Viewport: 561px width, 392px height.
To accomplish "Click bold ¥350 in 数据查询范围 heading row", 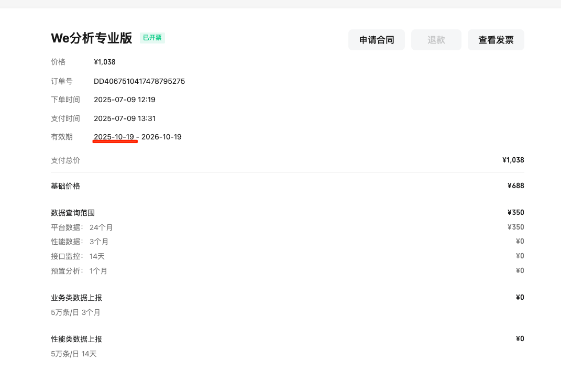I will [x=515, y=212].
